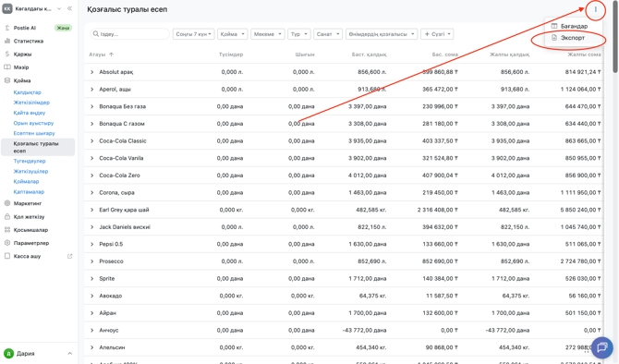Click the Қол жеткізу lock icon
Screen dimensions: 619x364
pyautogui.click(x=7, y=217)
